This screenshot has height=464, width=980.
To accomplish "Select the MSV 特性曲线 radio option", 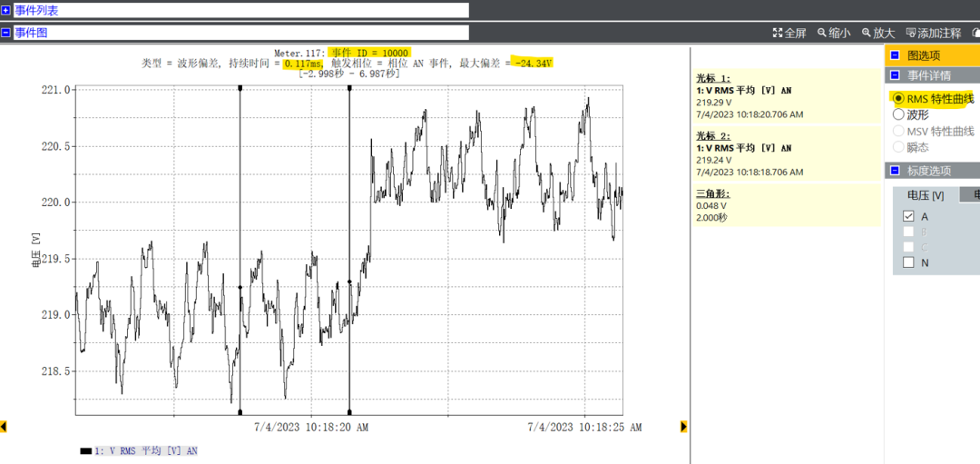I will tap(898, 131).
